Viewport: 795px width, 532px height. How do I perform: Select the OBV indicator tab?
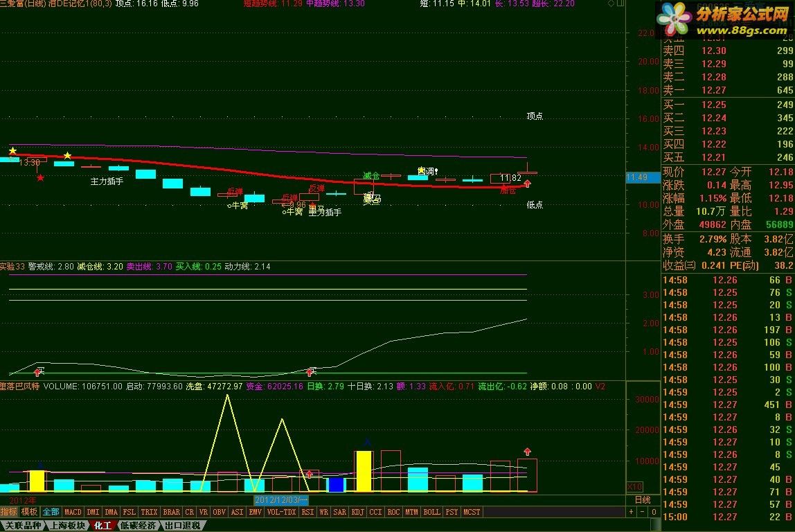pyautogui.click(x=219, y=512)
